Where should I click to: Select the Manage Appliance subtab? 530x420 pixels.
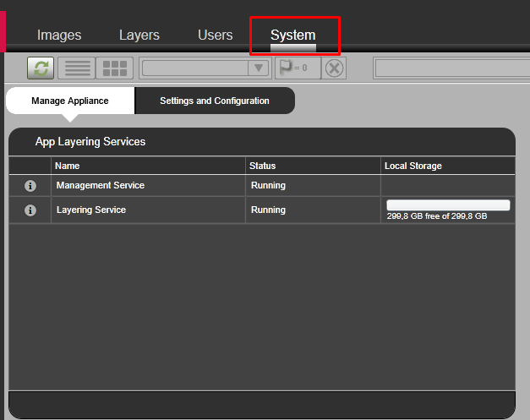tap(70, 101)
